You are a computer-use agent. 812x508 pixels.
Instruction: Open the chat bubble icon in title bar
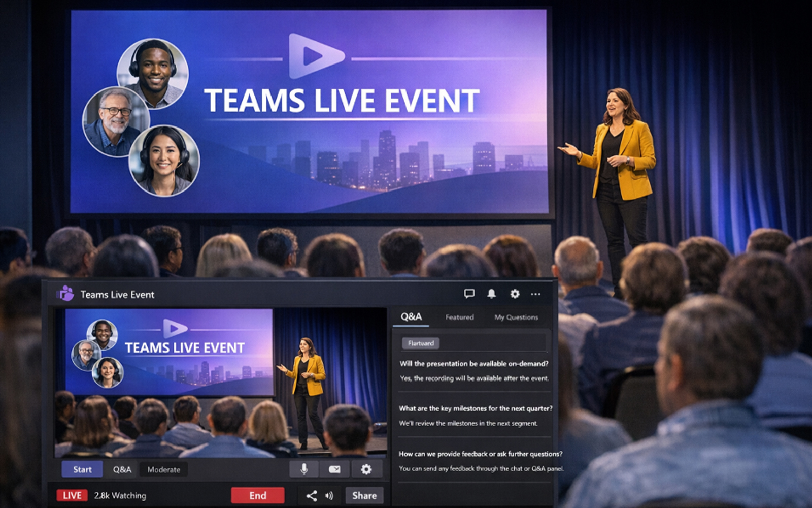click(469, 294)
